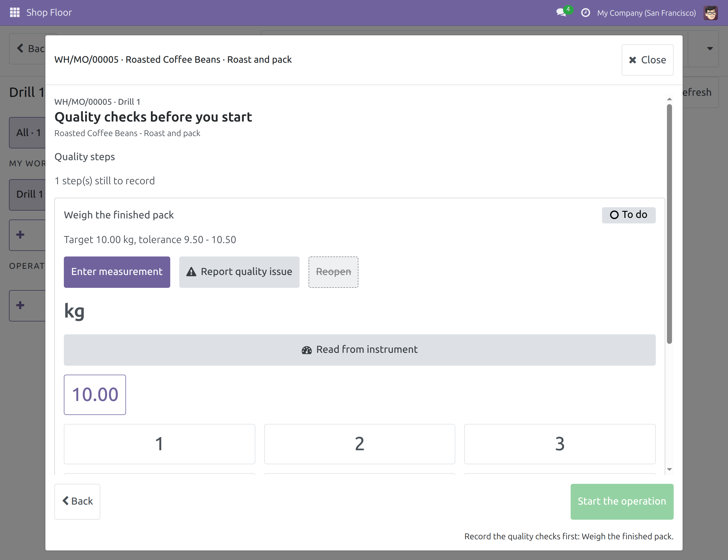The height and width of the screenshot is (560, 728).
Task: Click the Reopen button
Action: tap(333, 272)
